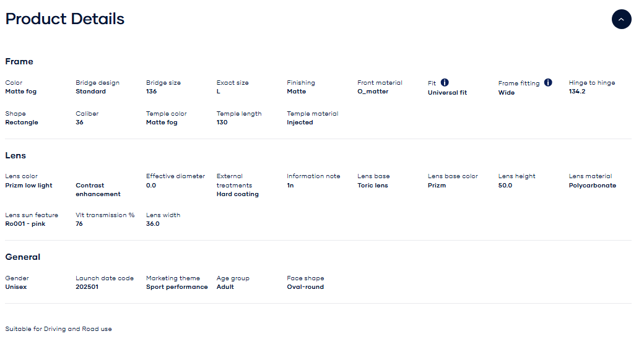Click the Frame section heading

(x=19, y=61)
